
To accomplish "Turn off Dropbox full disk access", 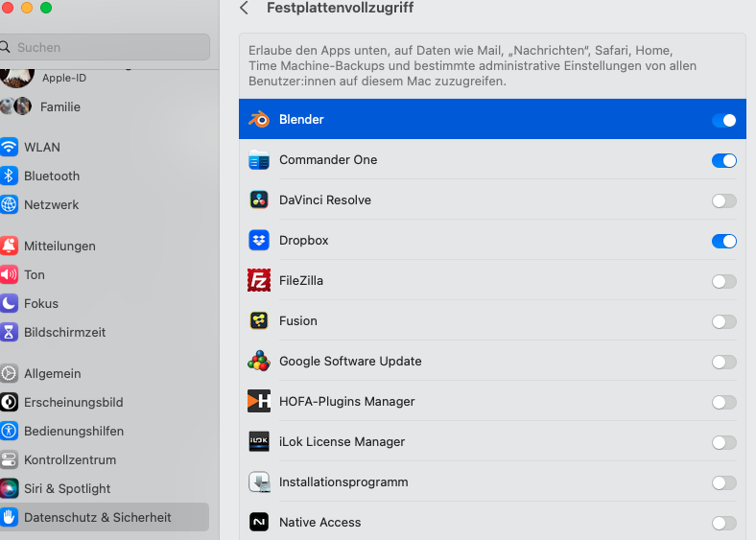I will coord(723,241).
